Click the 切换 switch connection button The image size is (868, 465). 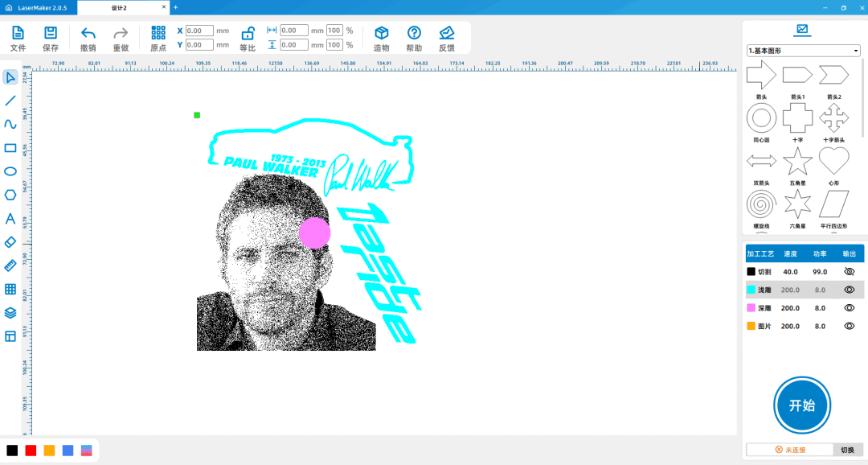click(x=847, y=450)
